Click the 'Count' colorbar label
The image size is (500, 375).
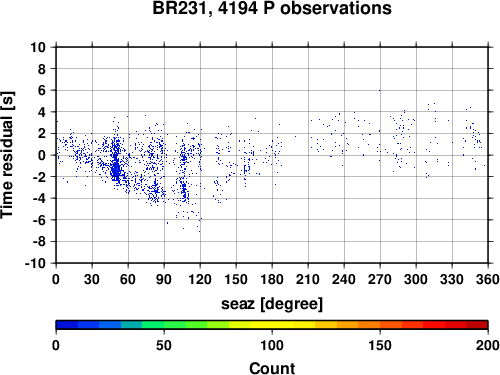point(272,368)
